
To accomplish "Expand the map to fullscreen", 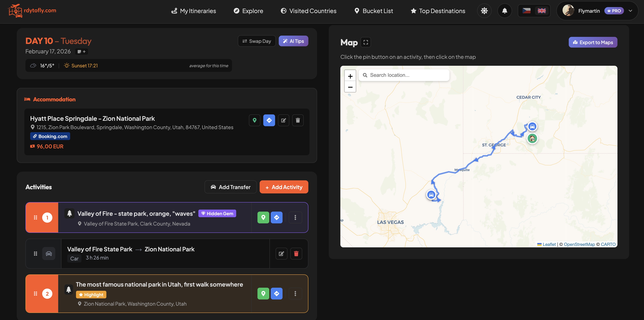I will pyautogui.click(x=366, y=42).
